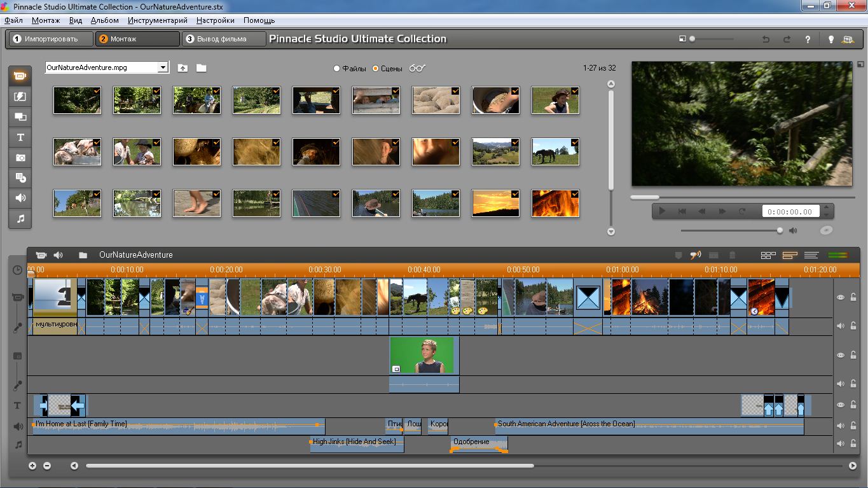Open the Вид menu
Viewport: 868px width, 488px height.
click(x=76, y=20)
